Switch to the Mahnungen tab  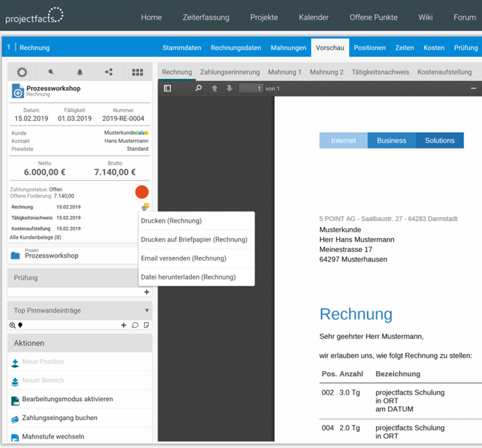pos(288,47)
